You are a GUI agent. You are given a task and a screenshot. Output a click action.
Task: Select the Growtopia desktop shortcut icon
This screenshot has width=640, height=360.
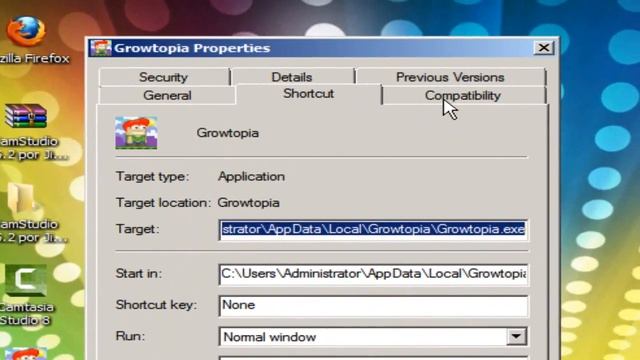(x=25, y=353)
